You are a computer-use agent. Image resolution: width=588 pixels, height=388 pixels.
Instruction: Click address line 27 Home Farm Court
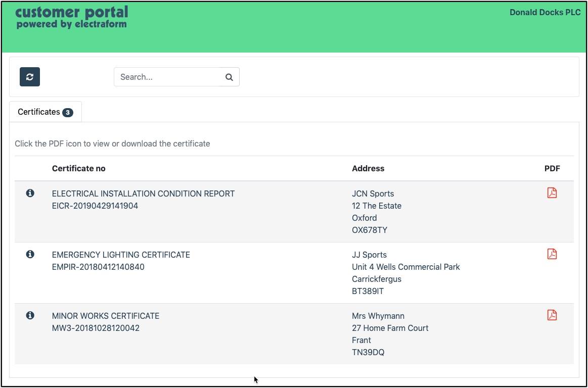(x=390, y=328)
